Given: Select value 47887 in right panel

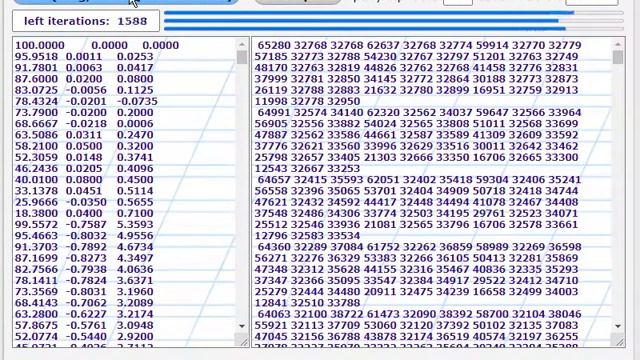Looking at the screenshot, I should [x=271, y=135].
